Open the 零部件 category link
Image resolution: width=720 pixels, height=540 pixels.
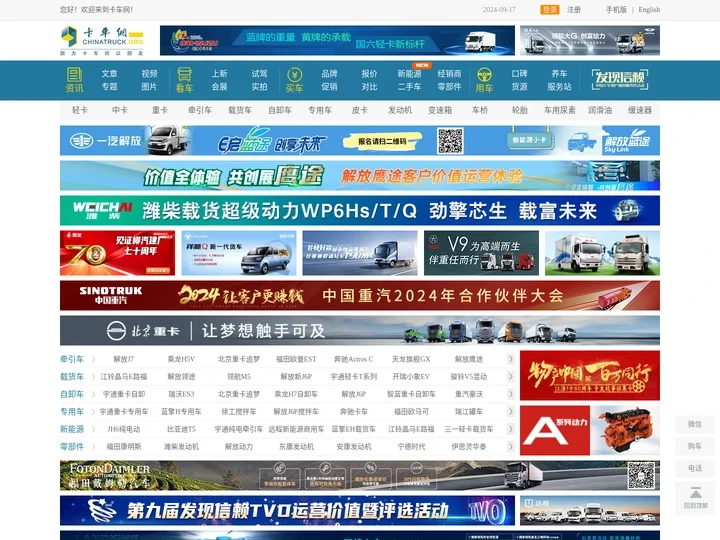[72, 446]
